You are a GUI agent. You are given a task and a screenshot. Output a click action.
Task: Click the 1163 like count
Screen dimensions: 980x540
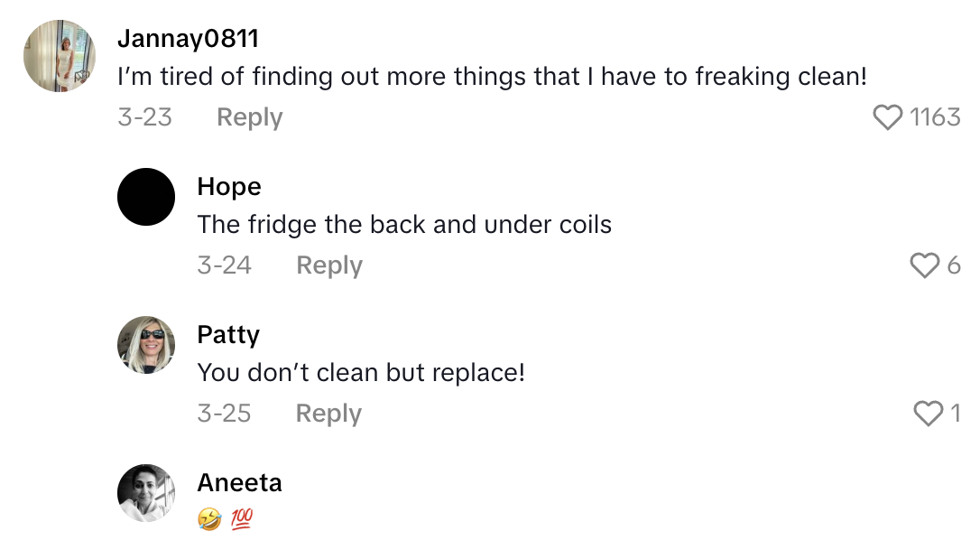click(x=935, y=117)
